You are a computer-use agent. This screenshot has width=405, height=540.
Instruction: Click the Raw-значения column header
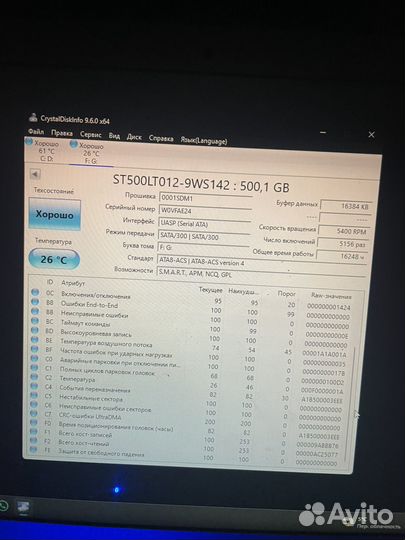pyautogui.click(x=331, y=296)
